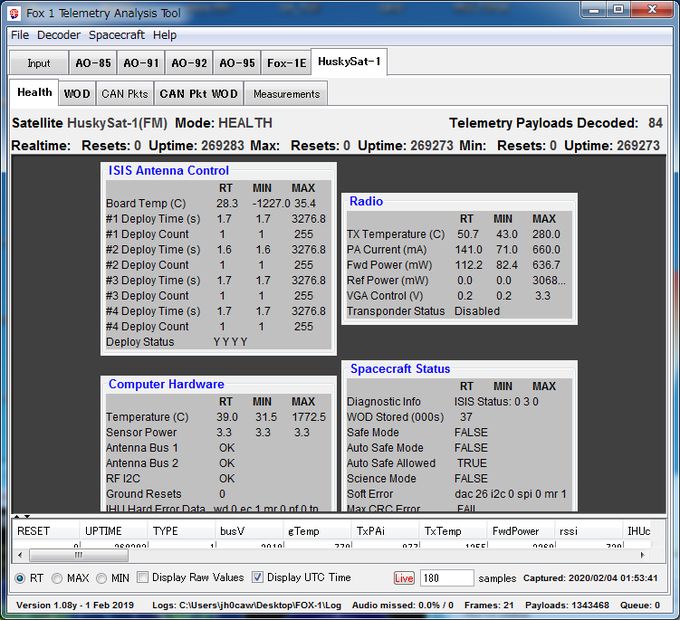Image resolution: width=680 pixels, height=620 pixels.
Task: Click the RESET column header
Action: [x=46, y=531]
